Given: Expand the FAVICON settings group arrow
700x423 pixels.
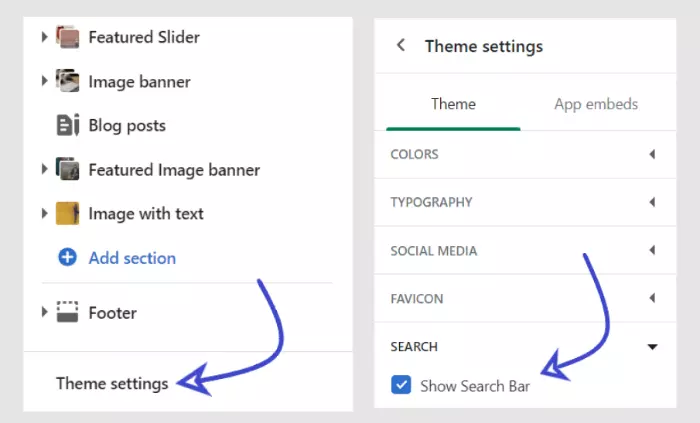Looking at the screenshot, I should pos(652,298).
